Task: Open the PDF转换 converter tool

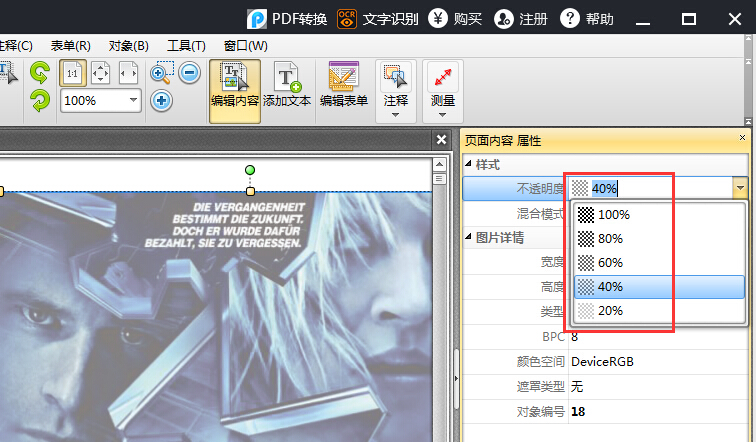Action: tap(287, 19)
